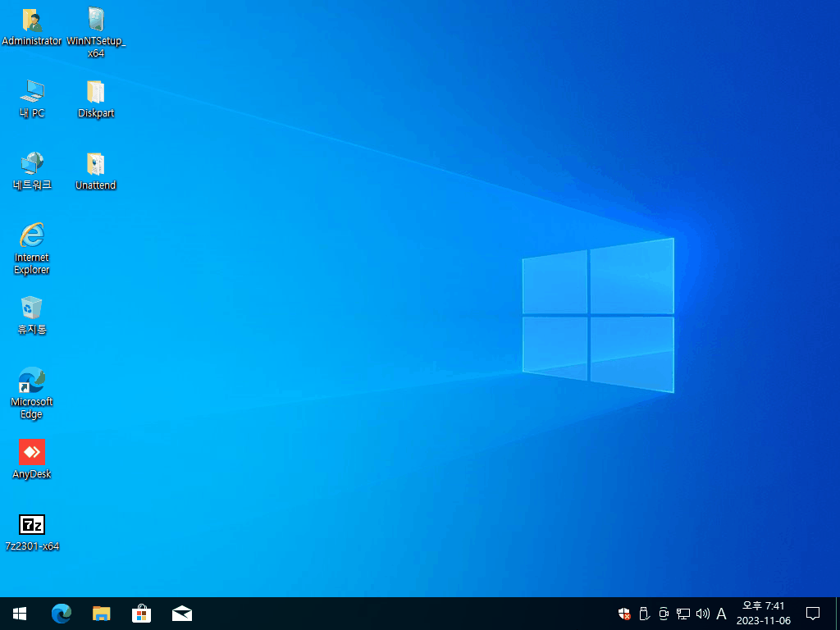Screen dimensions: 840x630
Task: Open the Mail app from the taskbar
Action: pyautogui.click(x=182, y=614)
